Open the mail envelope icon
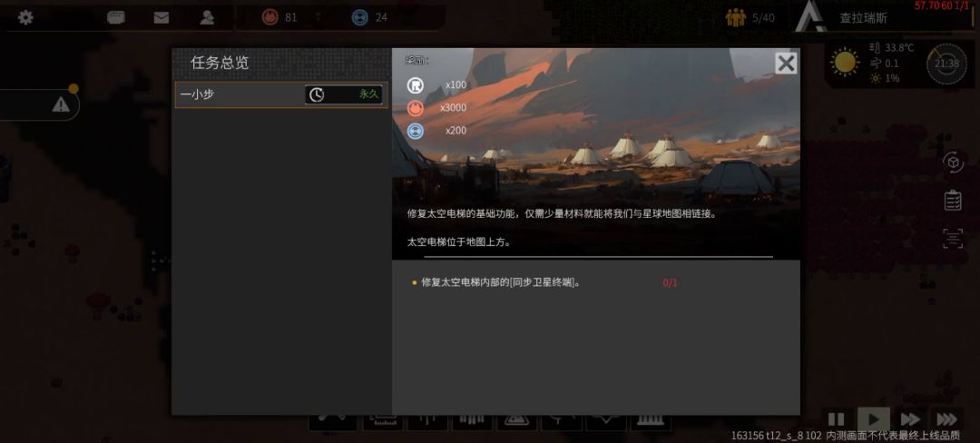 (x=162, y=17)
